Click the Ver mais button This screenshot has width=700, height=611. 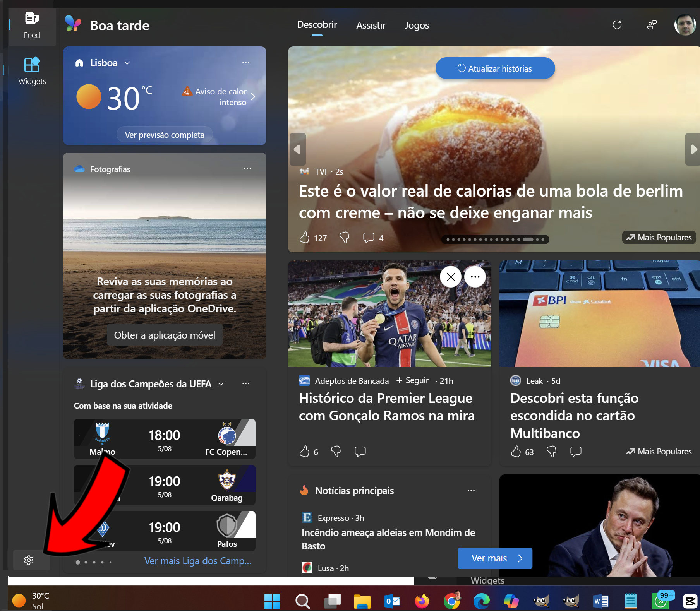495,558
